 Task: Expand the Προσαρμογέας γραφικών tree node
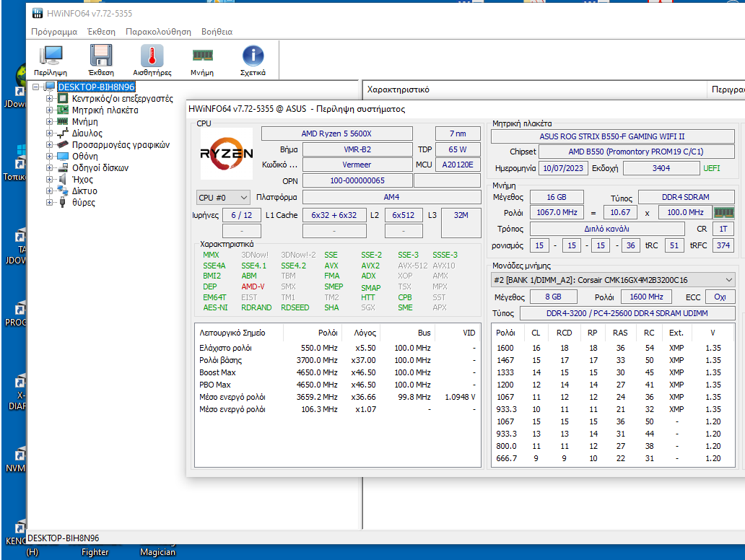(49, 144)
